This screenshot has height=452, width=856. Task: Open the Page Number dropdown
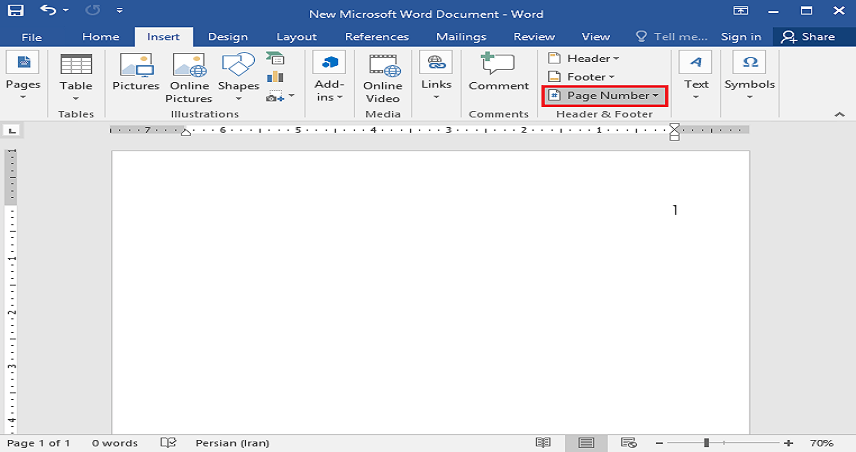pyautogui.click(x=605, y=96)
